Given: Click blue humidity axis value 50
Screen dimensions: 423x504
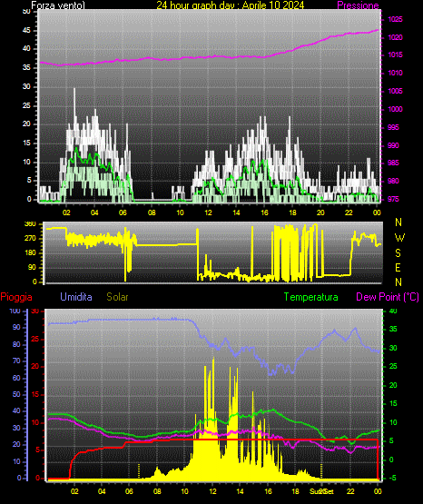Looking at the screenshot, I should point(16,394).
